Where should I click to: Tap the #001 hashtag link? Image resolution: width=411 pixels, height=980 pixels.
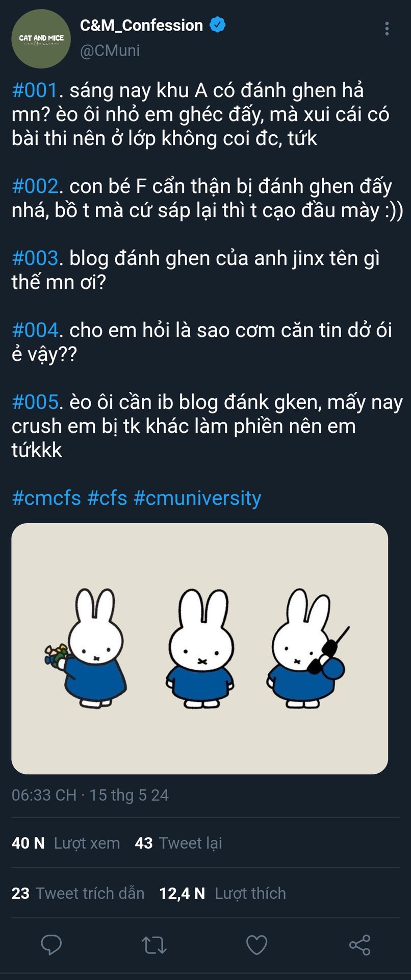35,90
